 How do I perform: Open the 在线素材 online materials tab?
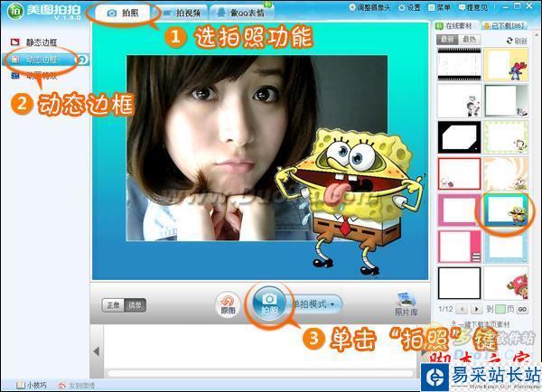point(454,25)
